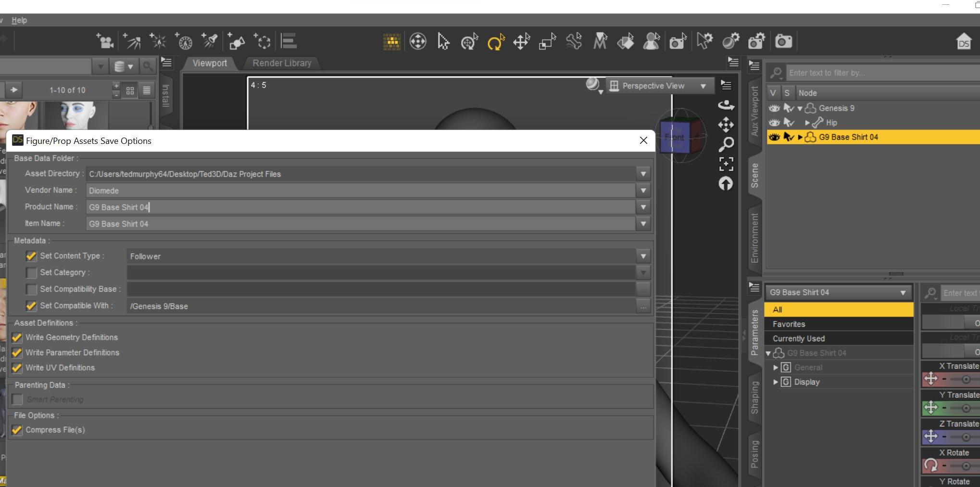Toggle Write UV Definitions checkbox
The image size is (980, 487).
point(17,368)
